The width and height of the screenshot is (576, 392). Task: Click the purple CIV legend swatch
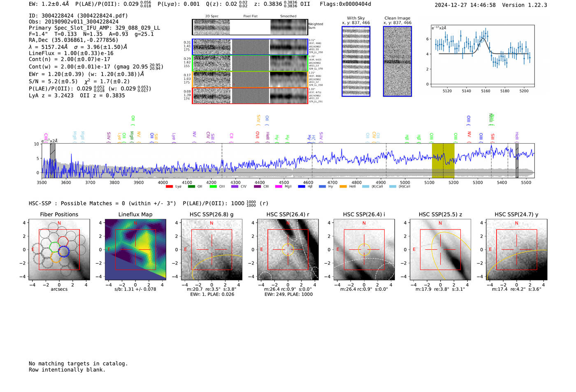coord(235,187)
